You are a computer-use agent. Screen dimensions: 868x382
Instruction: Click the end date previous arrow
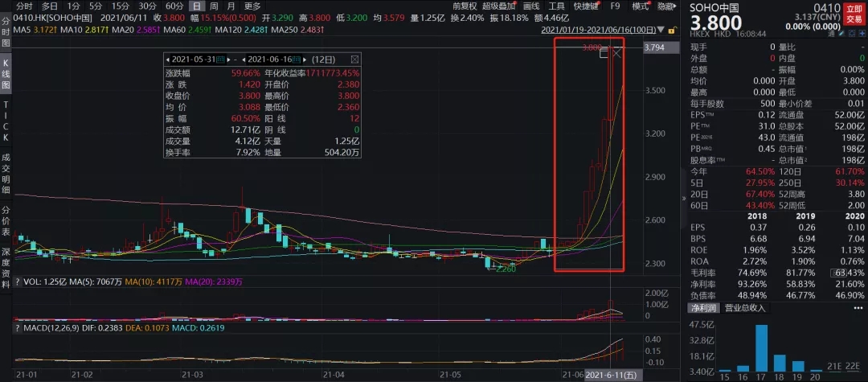point(244,59)
